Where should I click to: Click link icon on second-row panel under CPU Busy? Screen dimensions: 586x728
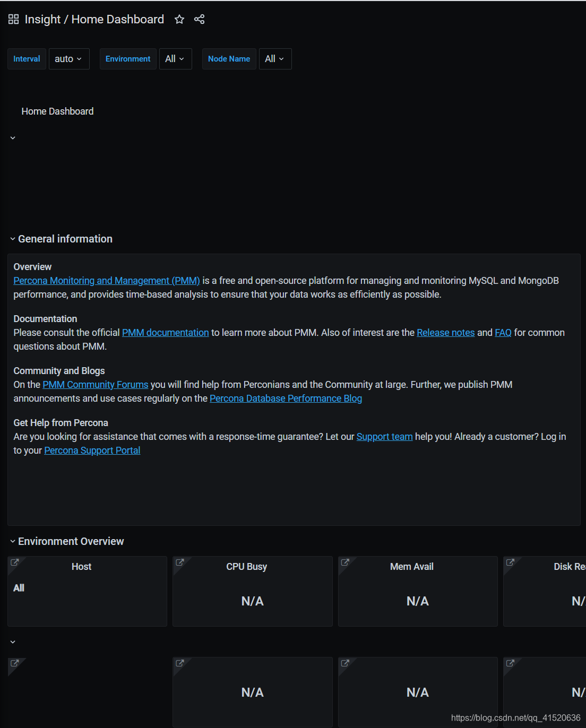(180, 663)
